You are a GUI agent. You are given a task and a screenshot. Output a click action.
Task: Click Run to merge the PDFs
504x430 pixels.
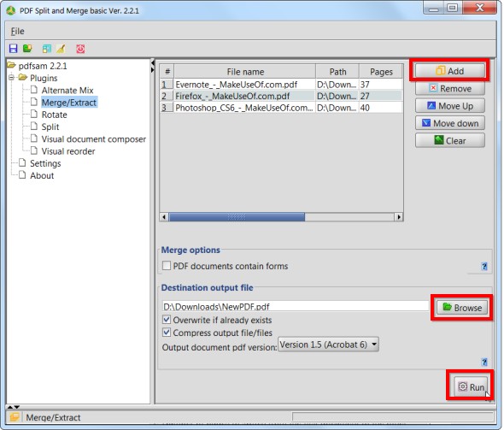(x=471, y=386)
